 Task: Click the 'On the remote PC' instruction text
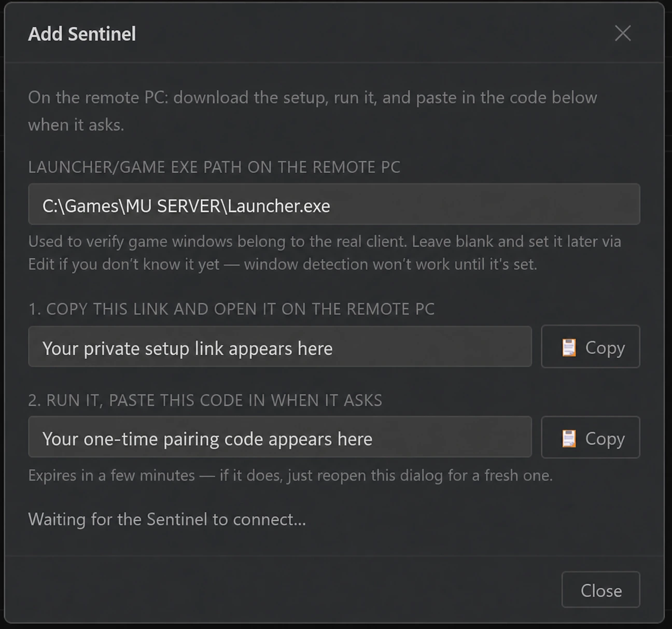313,111
